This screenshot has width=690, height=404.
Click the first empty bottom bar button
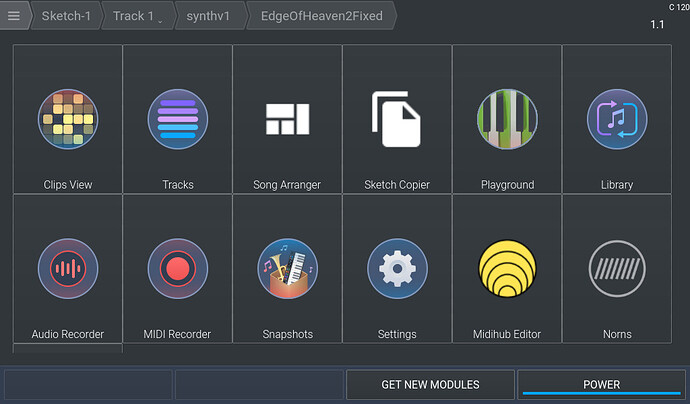(x=88, y=385)
